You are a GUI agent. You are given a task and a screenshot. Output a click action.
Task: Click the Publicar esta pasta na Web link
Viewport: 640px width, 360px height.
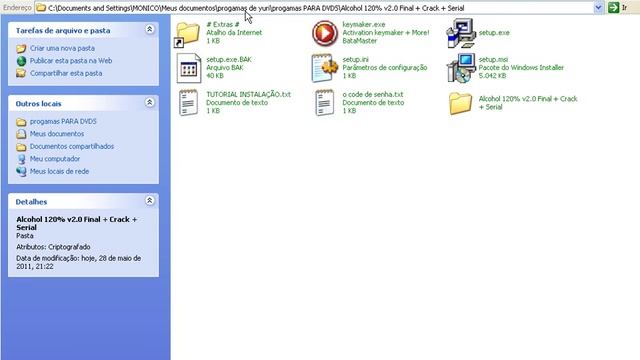[x=71, y=61]
